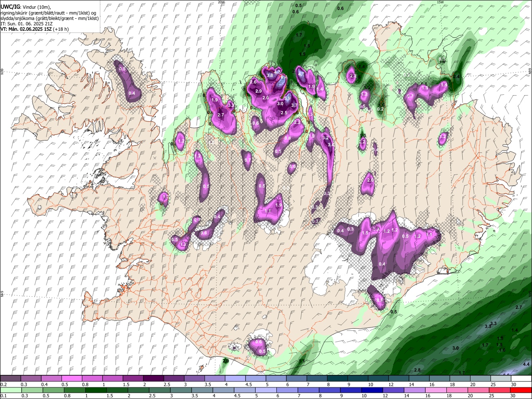Click the 'rigning/skúrir' legend description line

48,13
